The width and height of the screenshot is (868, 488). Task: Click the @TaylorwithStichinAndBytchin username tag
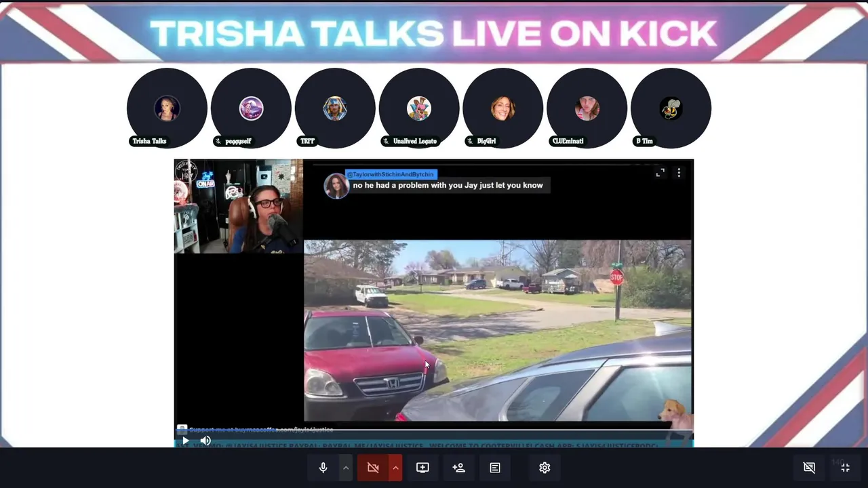point(391,174)
